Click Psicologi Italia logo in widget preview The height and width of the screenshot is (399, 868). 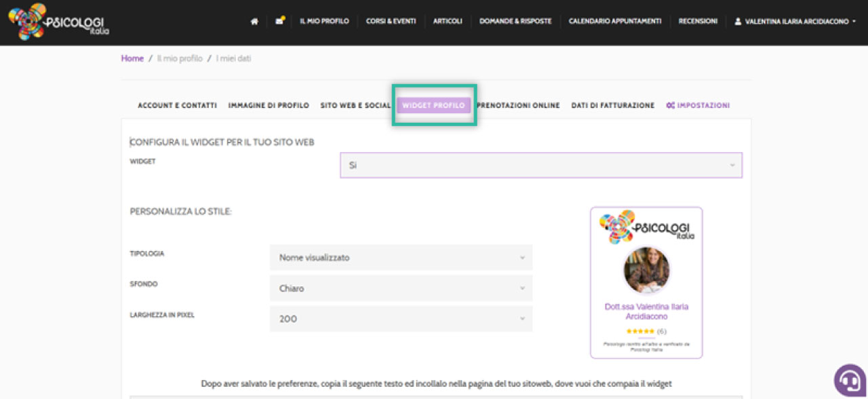[x=646, y=227]
